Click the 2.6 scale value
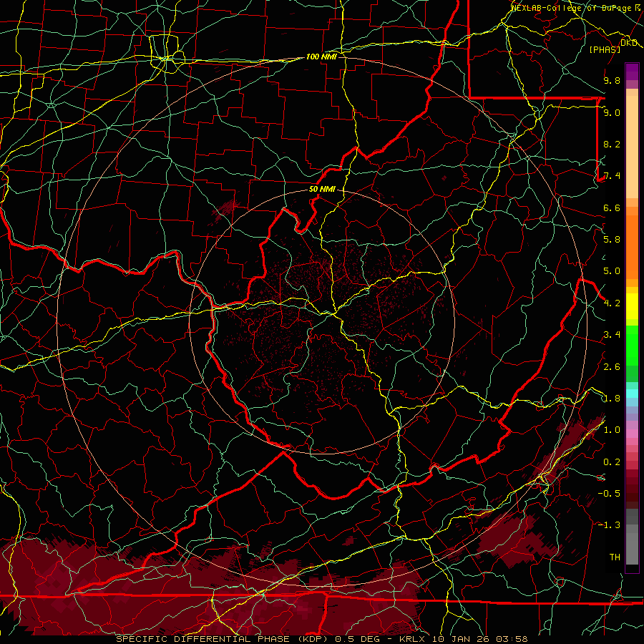 pos(612,367)
